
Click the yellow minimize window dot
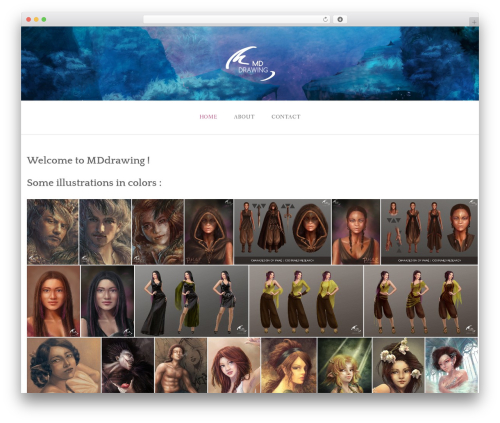(36, 19)
